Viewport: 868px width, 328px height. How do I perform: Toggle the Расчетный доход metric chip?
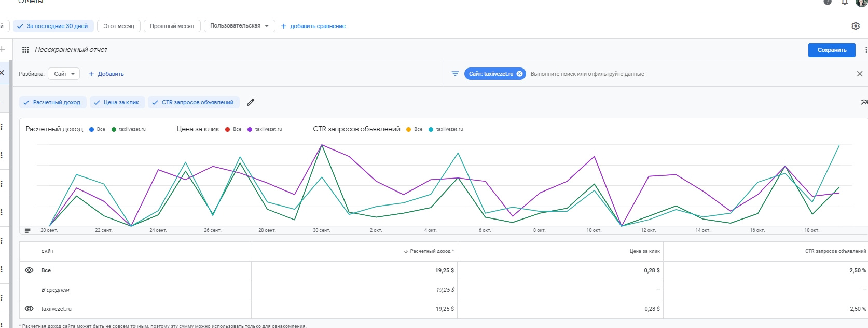(x=52, y=102)
